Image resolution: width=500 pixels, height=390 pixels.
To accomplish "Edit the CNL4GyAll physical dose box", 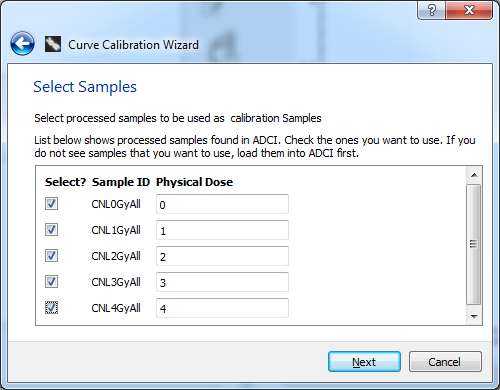I will (x=222, y=308).
